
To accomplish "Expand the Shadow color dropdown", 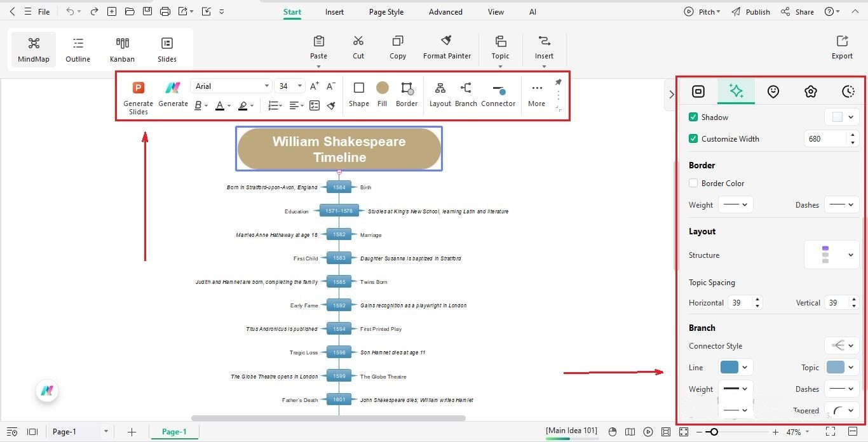I will pyautogui.click(x=842, y=117).
